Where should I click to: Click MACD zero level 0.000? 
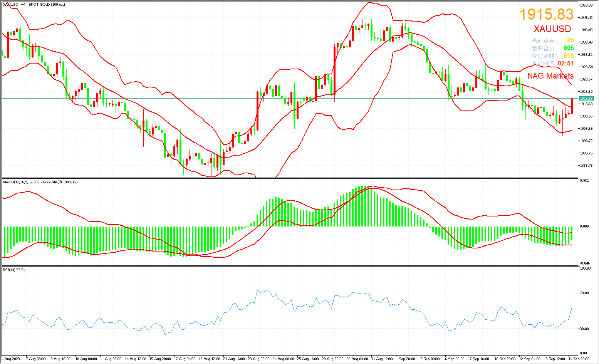click(x=584, y=226)
